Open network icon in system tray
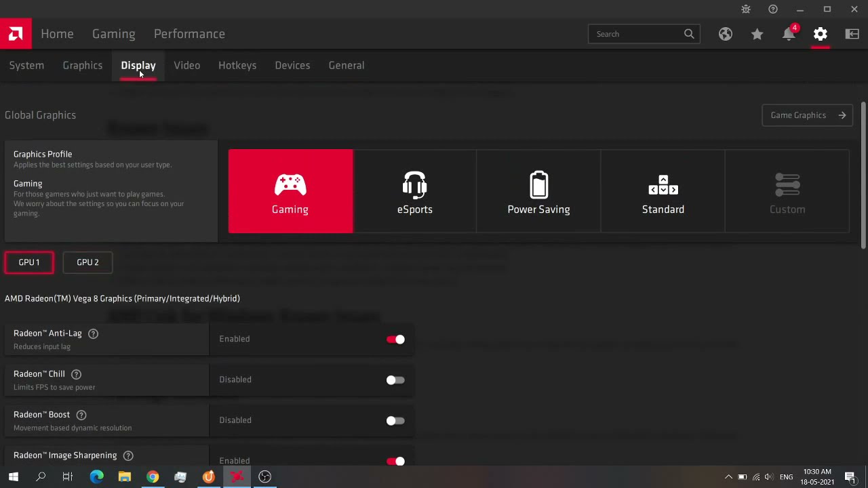The image size is (868, 488). 755,477
